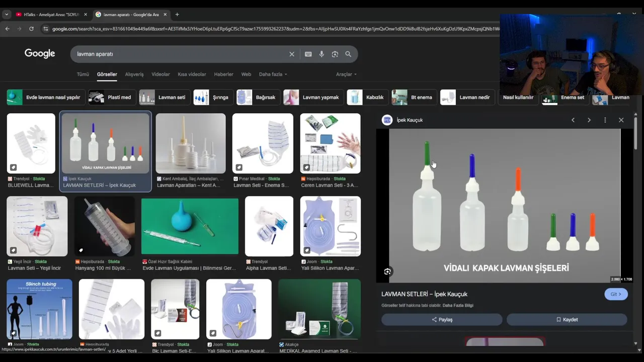
Task: Open the Blc Lavman Seti Trendyol thumbnail
Action: click(175, 309)
